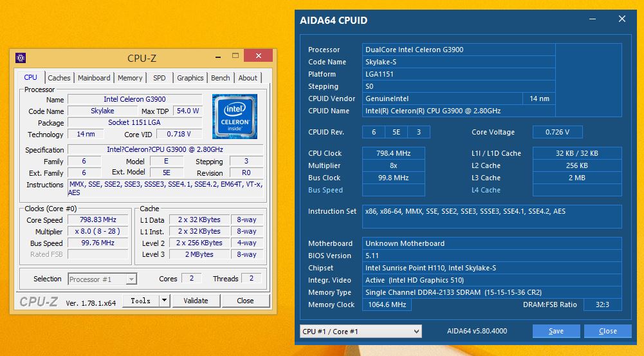The width and height of the screenshot is (644, 356).
Task: Click the Multiplier value 8x in AIDA64
Action: pyautogui.click(x=394, y=165)
